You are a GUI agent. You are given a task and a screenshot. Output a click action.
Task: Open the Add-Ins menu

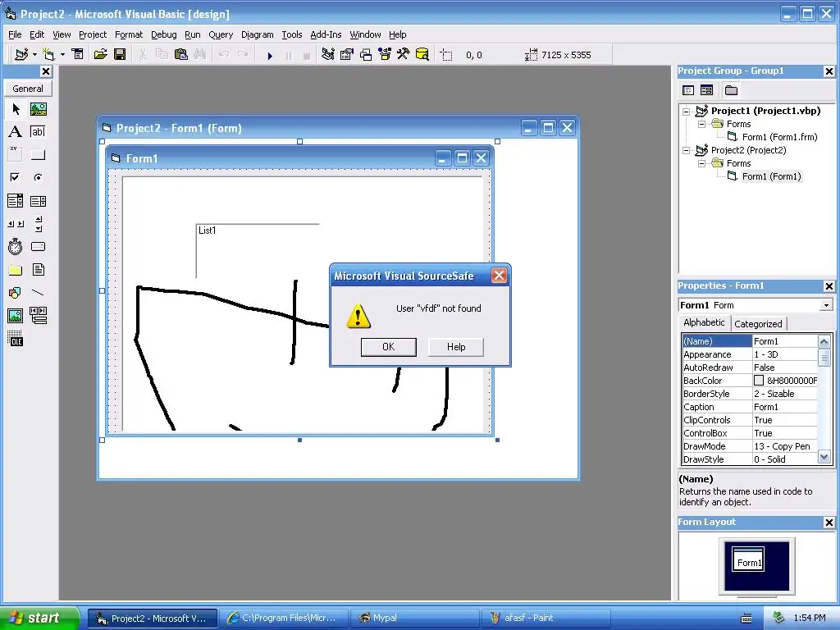pyautogui.click(x=326, y=34)
